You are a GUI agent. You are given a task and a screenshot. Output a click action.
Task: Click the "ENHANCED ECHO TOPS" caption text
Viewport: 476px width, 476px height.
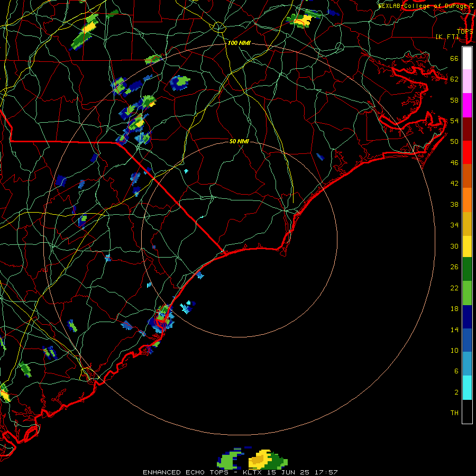186,472
